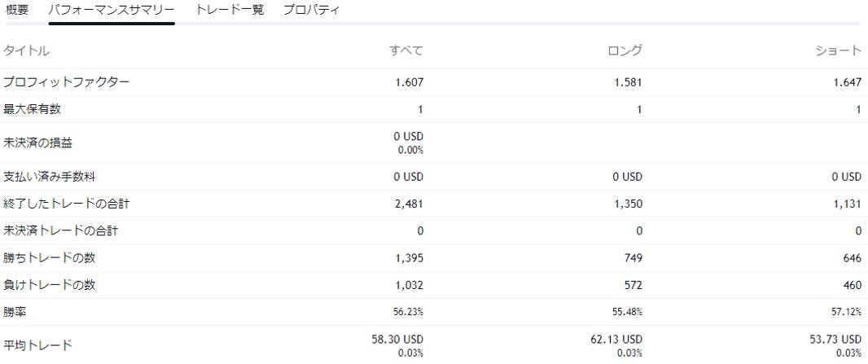
Task: Select the 最大保有数 row label
Action: click(32, 109)
